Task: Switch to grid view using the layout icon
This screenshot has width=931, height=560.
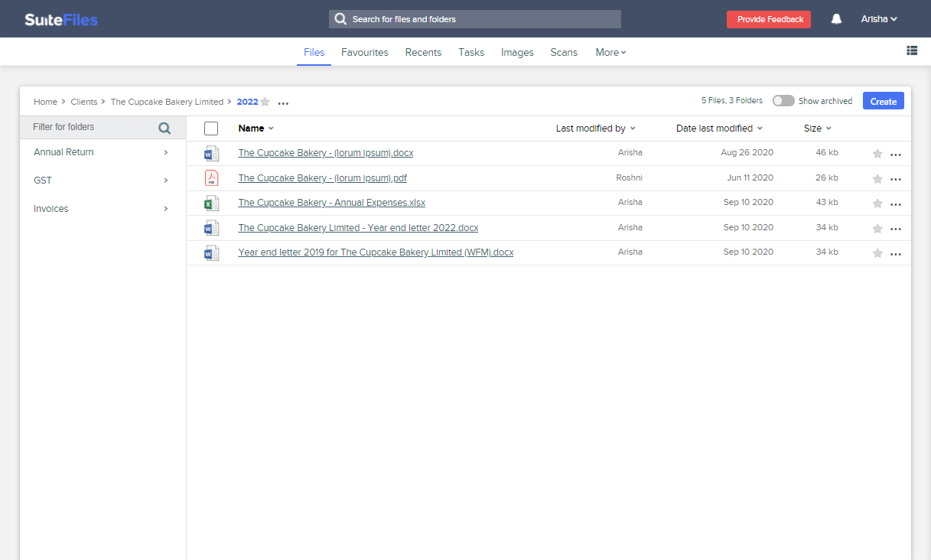Action: [x=911, y=50]
